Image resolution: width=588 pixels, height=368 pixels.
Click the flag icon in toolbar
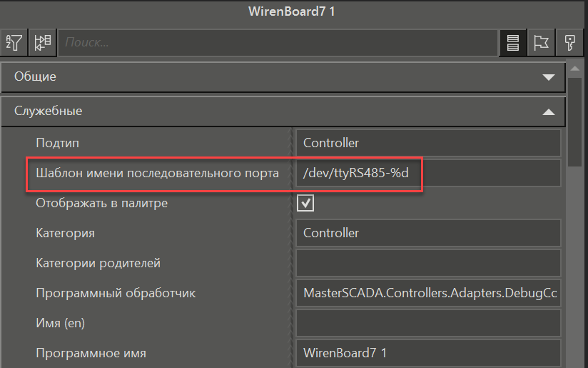pos(541,42)
